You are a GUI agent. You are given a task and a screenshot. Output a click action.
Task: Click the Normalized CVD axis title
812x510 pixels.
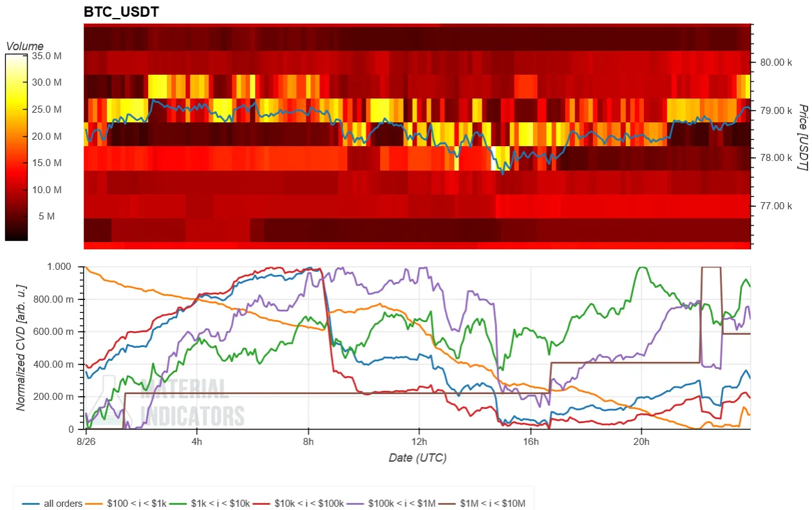click(20, 347)
